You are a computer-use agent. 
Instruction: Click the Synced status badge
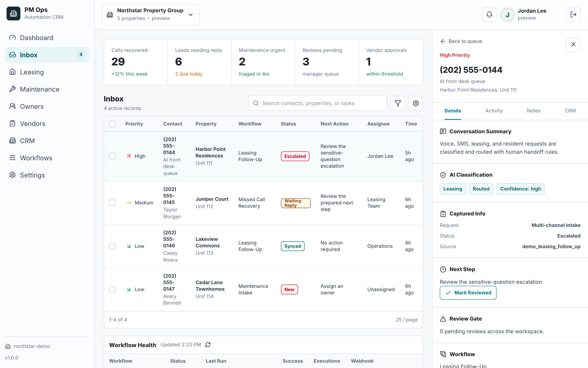293,246
